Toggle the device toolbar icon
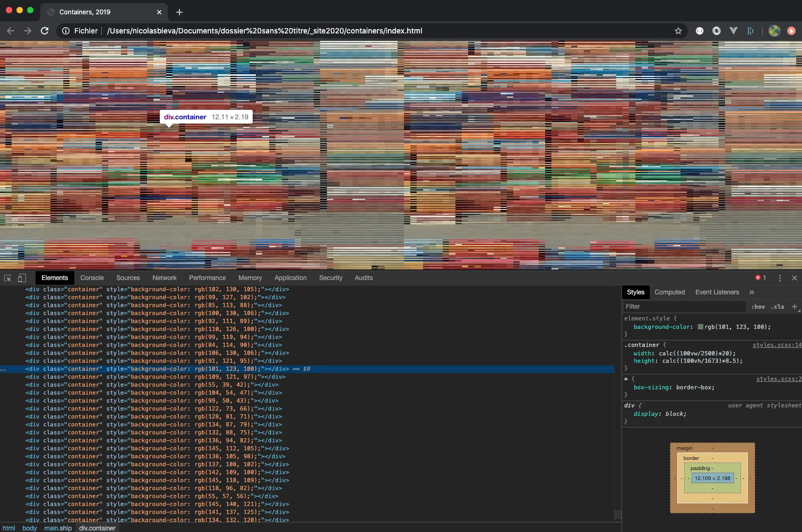This screenshot has width=802, height=532. click(x=22, y=278)
